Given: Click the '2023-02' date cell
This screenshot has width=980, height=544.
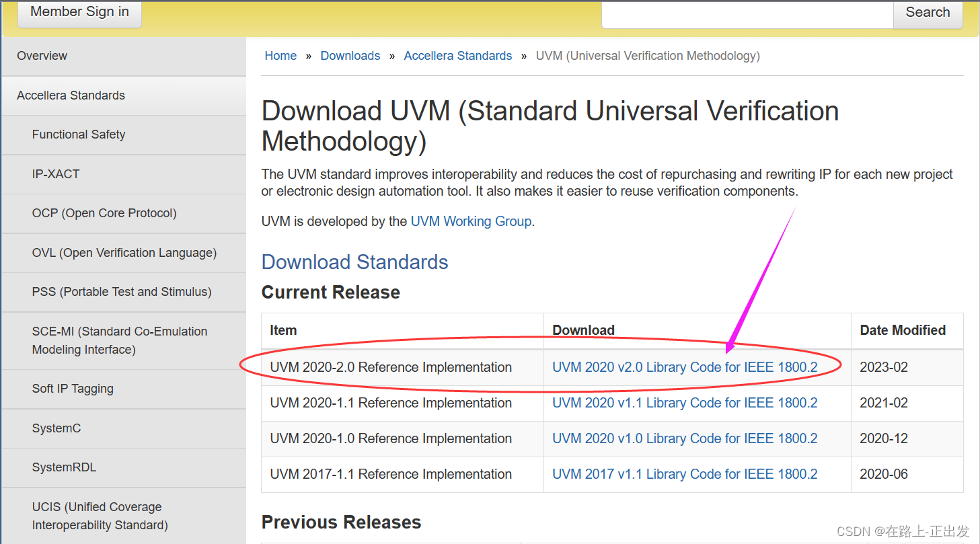Looking at the screenshot, I should pyautogui.click(x=907, y=367).
